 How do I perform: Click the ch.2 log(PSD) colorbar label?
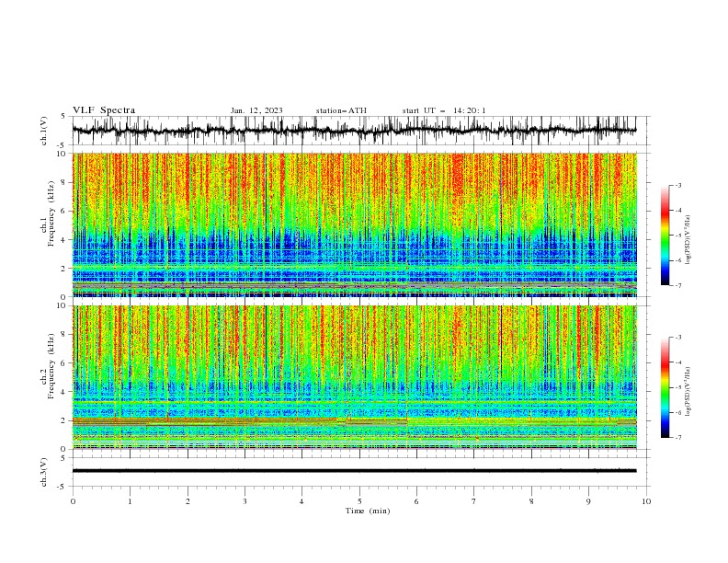point(688,392)
